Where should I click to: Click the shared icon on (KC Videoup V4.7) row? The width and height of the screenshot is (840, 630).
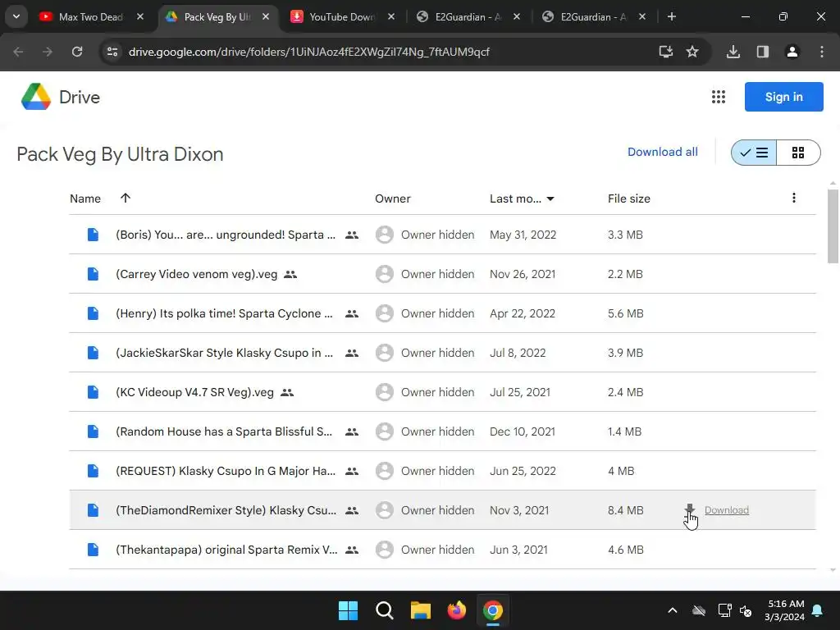click(287, 393)
